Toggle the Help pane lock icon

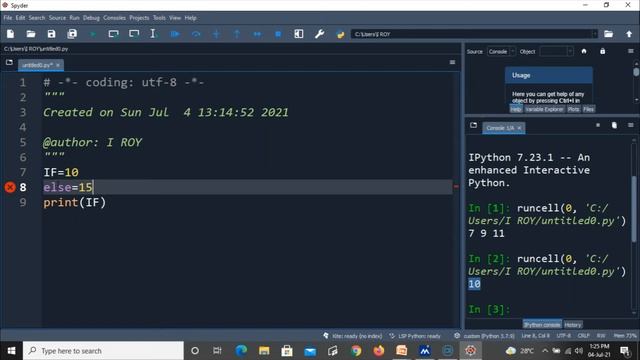[602, 51]
